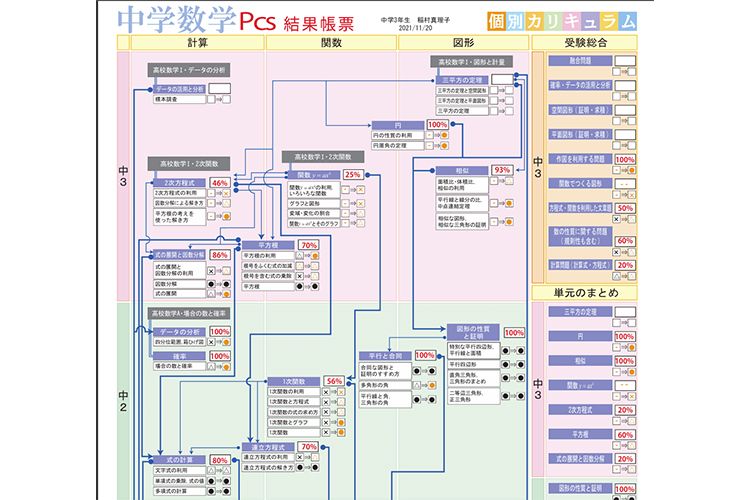Click the 関数 column header
The image size is (750, 500).
(x=331, y=43)
